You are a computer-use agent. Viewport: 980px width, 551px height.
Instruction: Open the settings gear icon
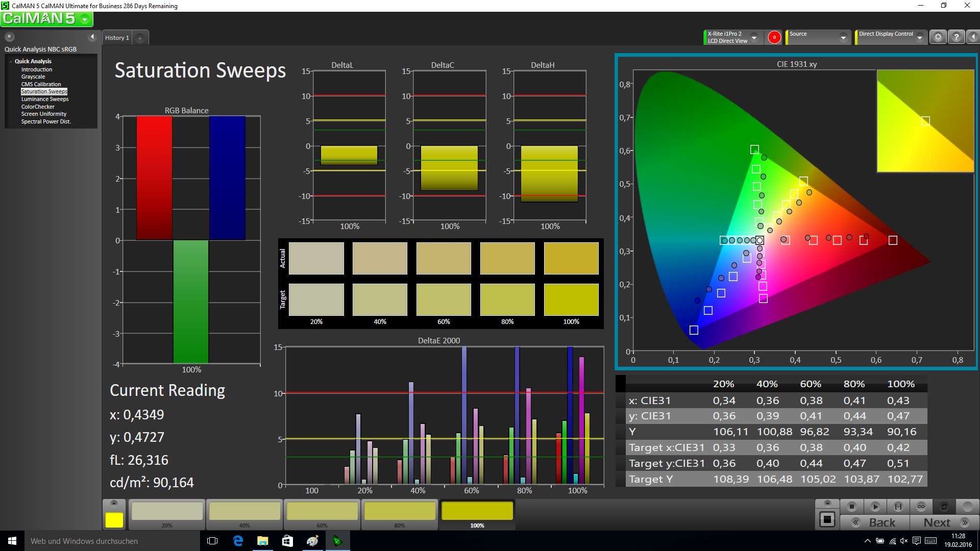[938, 37]
